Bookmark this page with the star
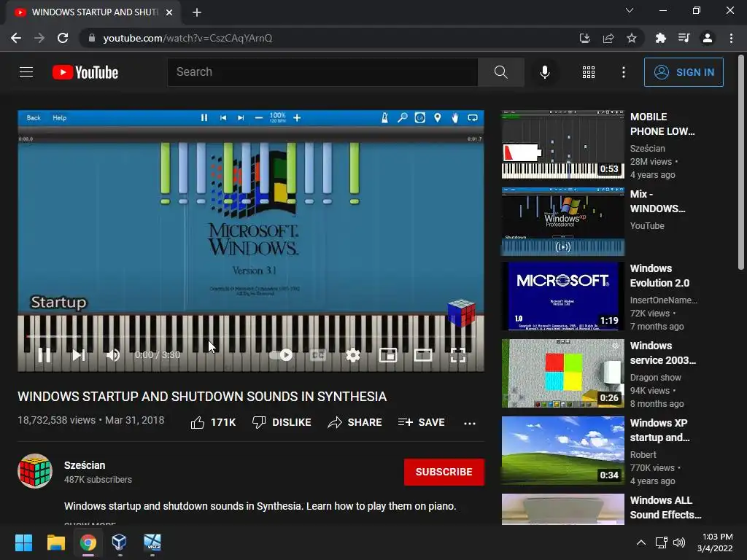The image size is (747, 560). click(x=631, y=38)
